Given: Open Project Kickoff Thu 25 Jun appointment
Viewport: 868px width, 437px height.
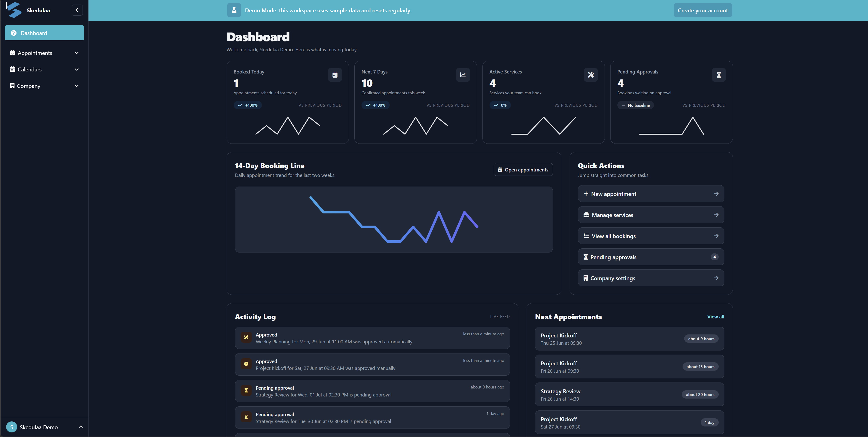Looking at the screenshot, I should [x=630, y=339].
